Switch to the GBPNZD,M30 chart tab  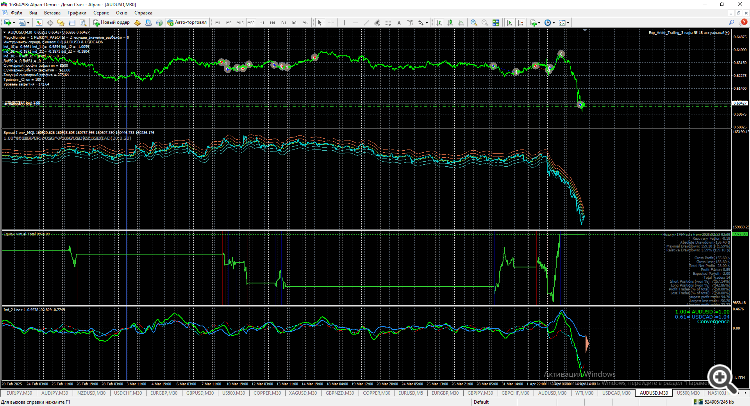coord(340,393)
